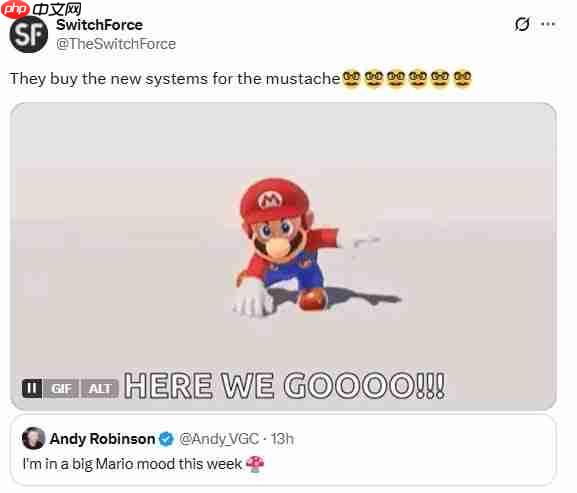Click the first nerd-face emoji in tweet
Screen dimensions: 577x493
[x=351, y=79]
